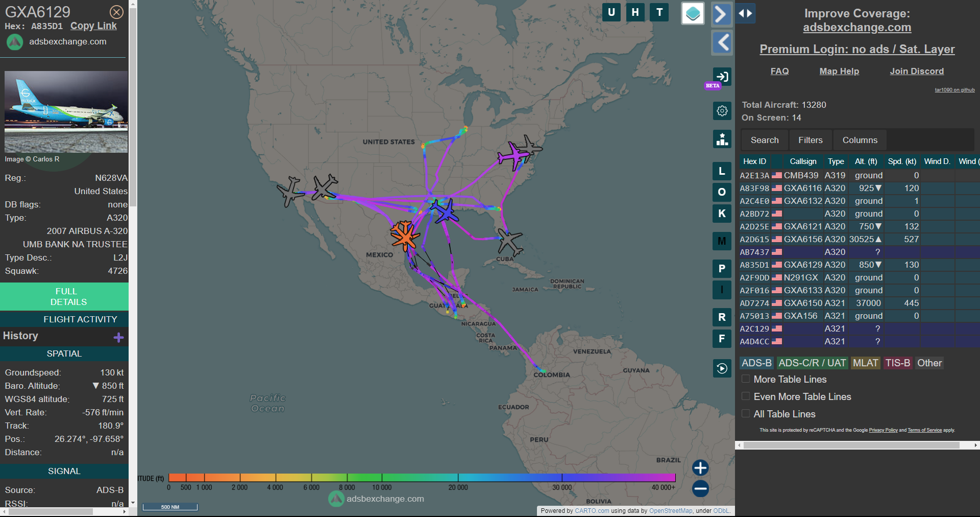Open FLIGHT ACTIVITY section
Viewport: 980px width, 517px height.
(x=64, y=319)
